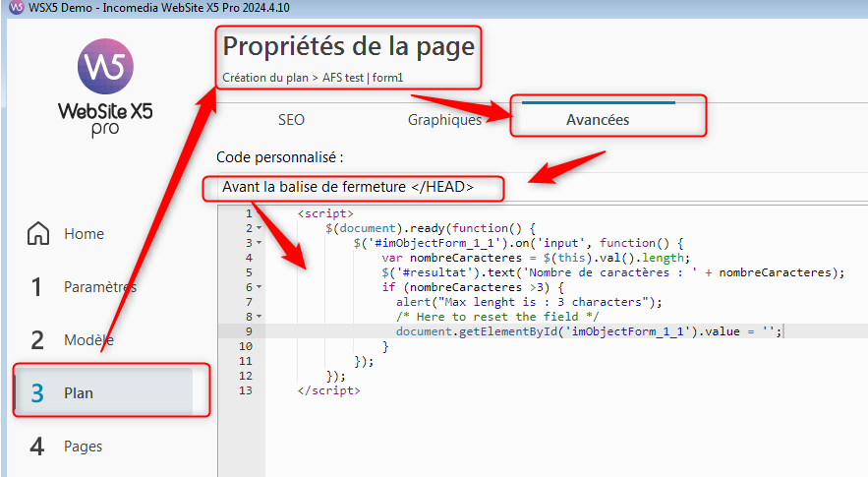Screen dimensions: 868x477
Task: Select step 3 Plan in sidebar
Action: pos(103,392)
